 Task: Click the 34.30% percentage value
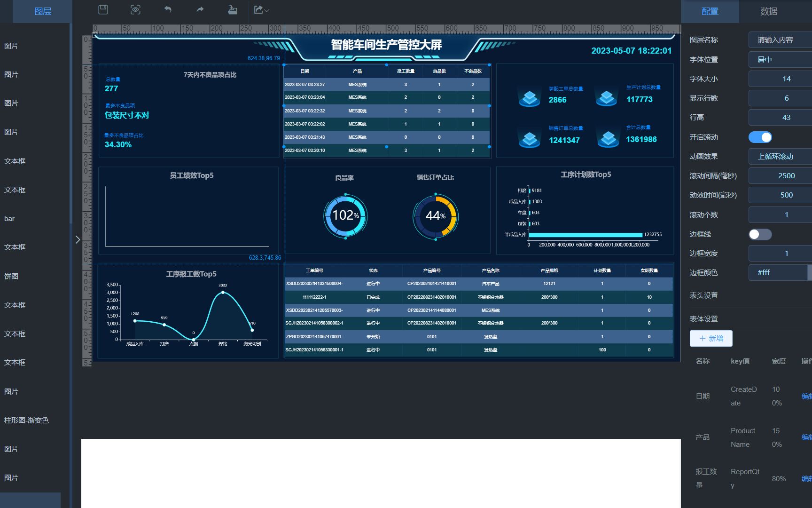click(118, 144)
